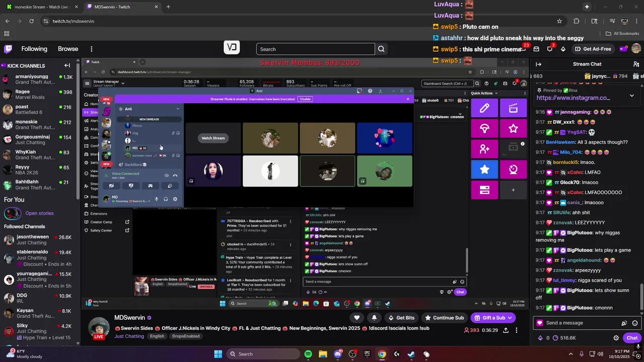644x362 pixels.
Task: Collapse the left channels sidebar
Action: click(x=67, y=65)
